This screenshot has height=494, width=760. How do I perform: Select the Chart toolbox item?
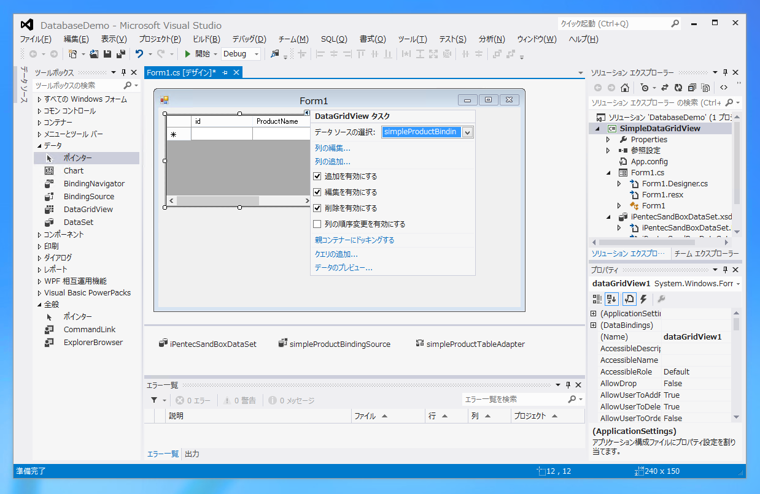coord(73,171)
